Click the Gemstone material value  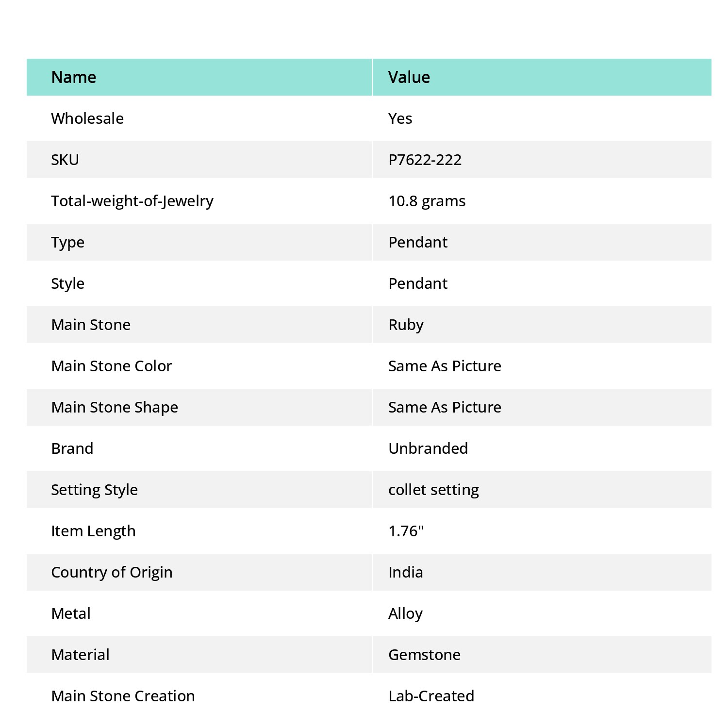click(x=424, y=655)
